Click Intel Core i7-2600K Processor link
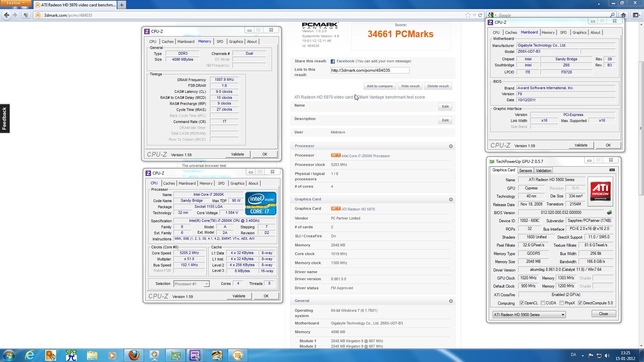Image resolution: width=644 pixels, height=362 pixels. coord(366,156)
